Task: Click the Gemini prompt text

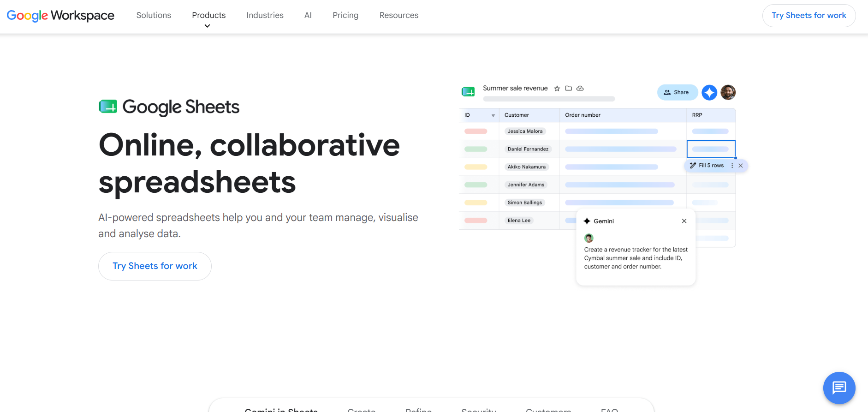Action: point(636,258)
